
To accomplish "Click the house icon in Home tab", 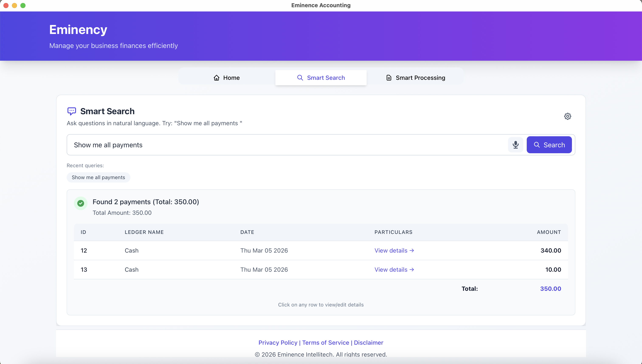I will (217, 78).
